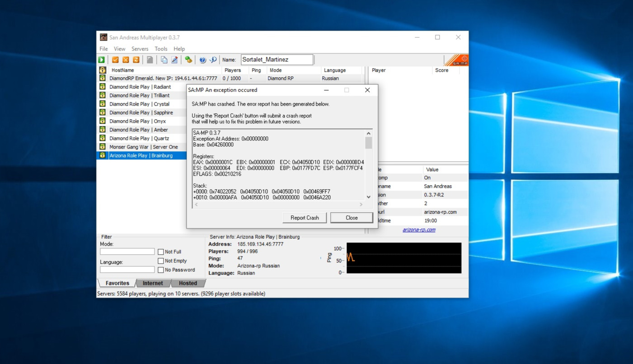The width and height of the screenshot is (633, 364).
Task: Click the Mode filter input field
Action: (127, 252)
